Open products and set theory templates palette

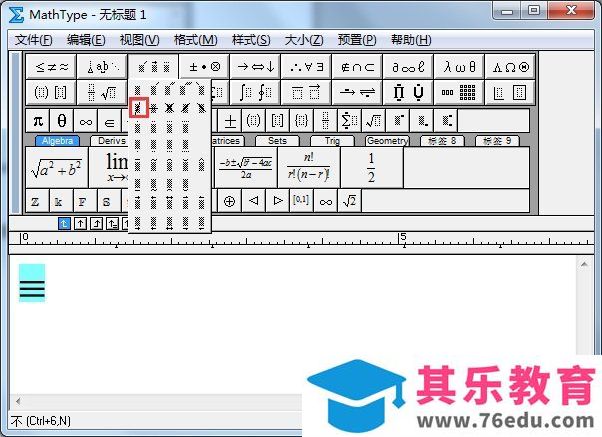pyautogui.click(x=408, y=92)
